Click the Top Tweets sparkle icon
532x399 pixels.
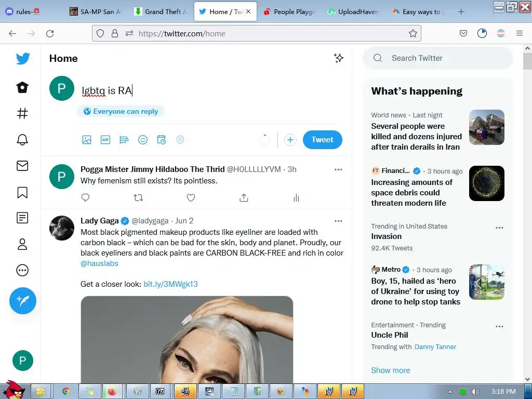338,58
